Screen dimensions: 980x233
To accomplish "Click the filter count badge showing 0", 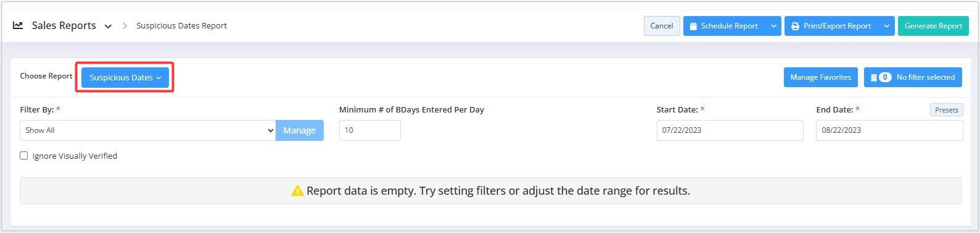I will pos(885,77).
